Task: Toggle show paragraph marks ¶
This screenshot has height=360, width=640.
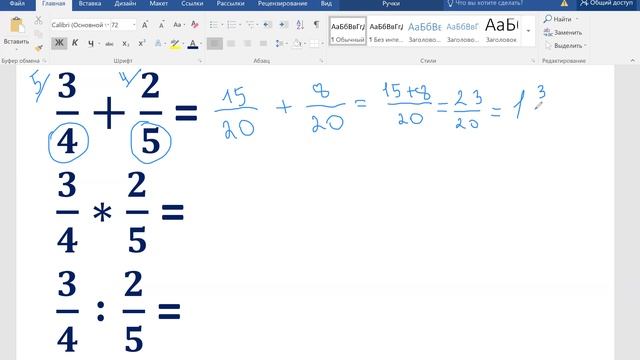Action: coord(317,24)
